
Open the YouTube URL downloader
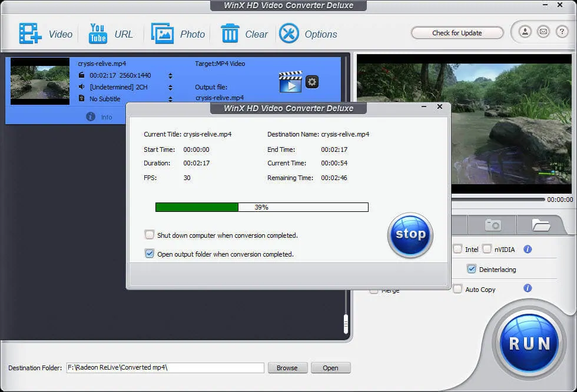(98, 34)
